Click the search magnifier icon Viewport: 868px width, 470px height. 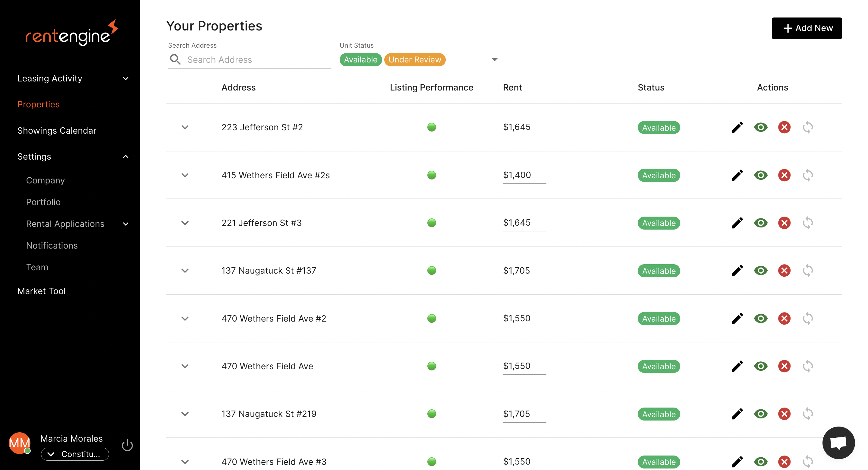tap(175, 59)
